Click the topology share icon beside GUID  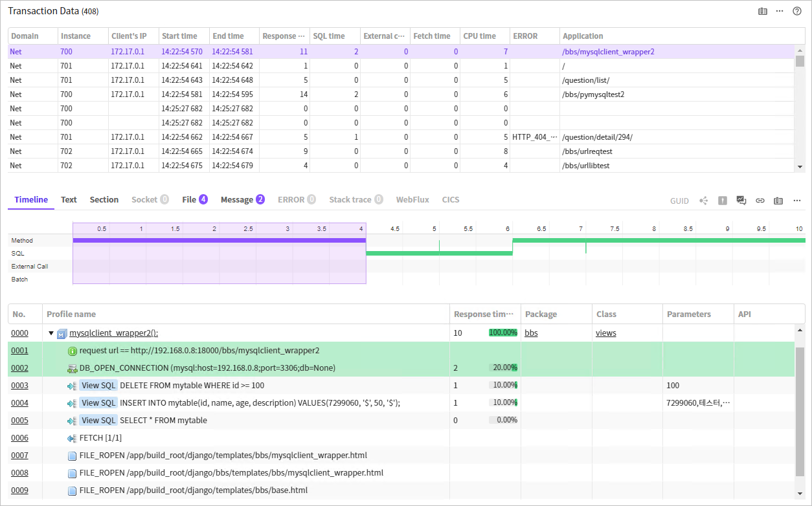[x=704, y=201]
